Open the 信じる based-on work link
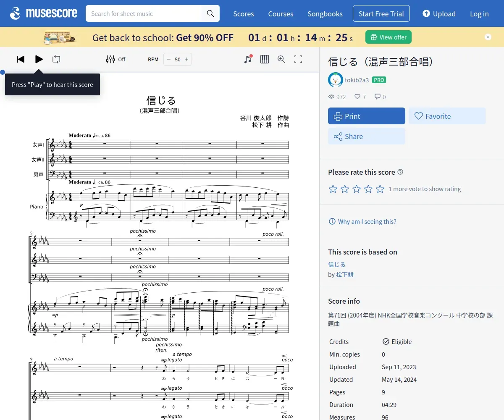 [337, 264]
